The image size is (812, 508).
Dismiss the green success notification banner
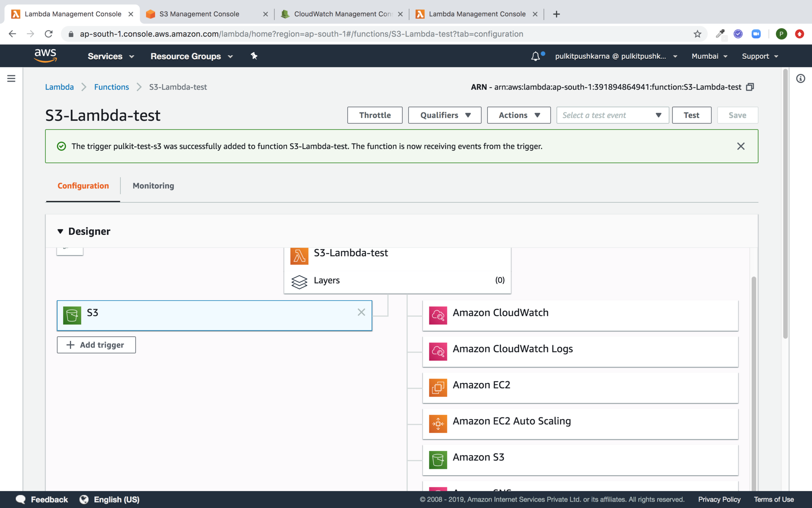[741, 146]
